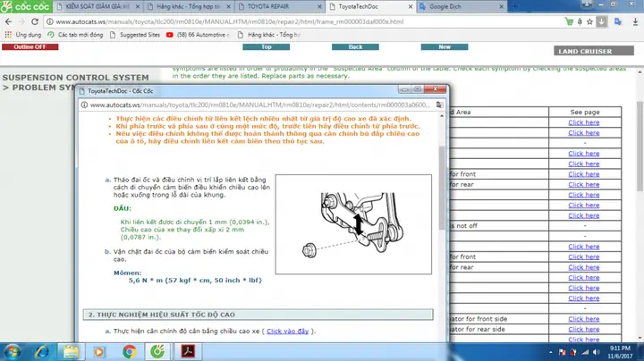
Task: Click the Mômen torque value 5,6 N*m
Action: click(x=195, y=281)
